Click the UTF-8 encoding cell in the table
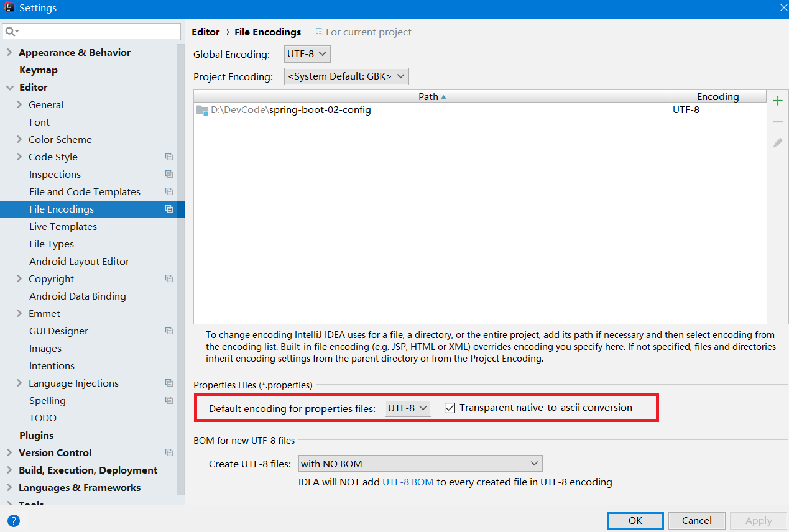Screen dimensions: 789x532 point(686,111)
